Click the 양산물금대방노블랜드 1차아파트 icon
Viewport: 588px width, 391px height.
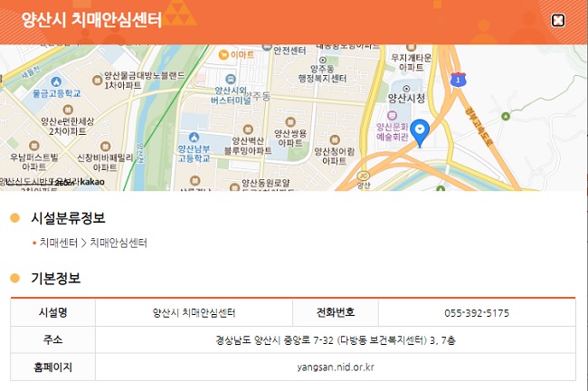tap(97, 80)
